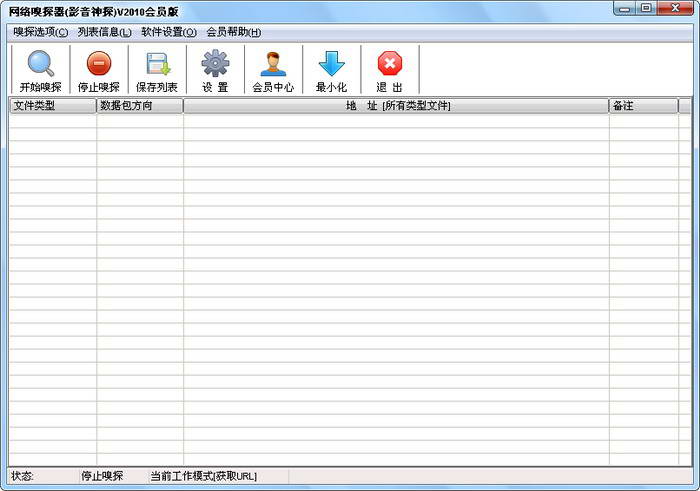
Task: Click the 数据包方向 column header
Action: point(140,106)
